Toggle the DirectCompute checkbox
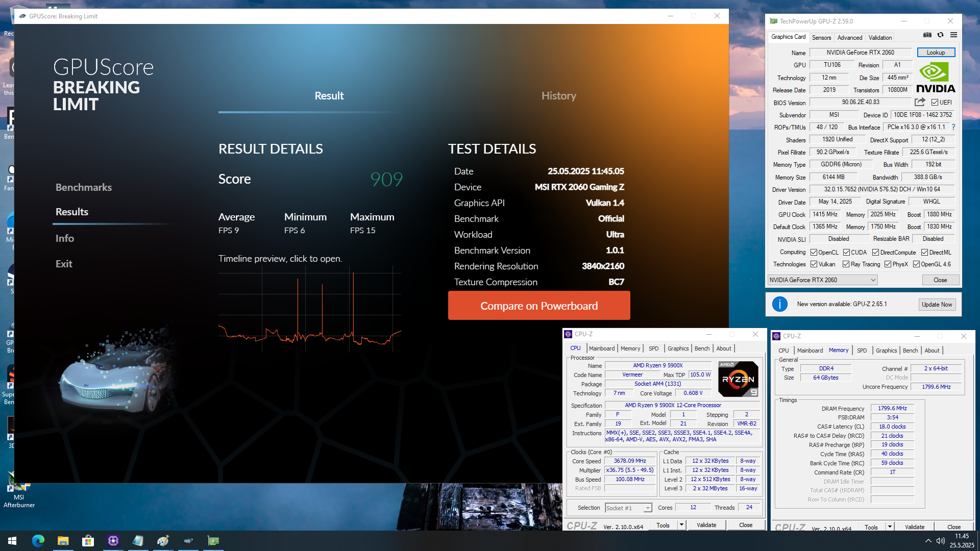This screenshot has height=551, width=980. tap(875, 253)
